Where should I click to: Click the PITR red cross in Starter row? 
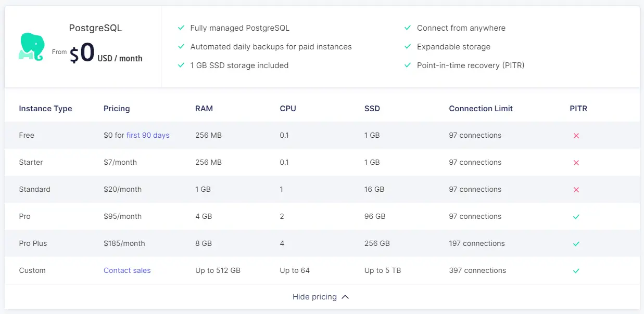click(576, 163)
